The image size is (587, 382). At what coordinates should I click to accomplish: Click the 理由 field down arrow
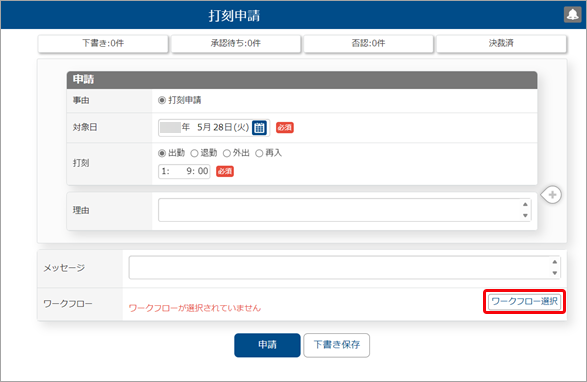[x=525, y=215]
